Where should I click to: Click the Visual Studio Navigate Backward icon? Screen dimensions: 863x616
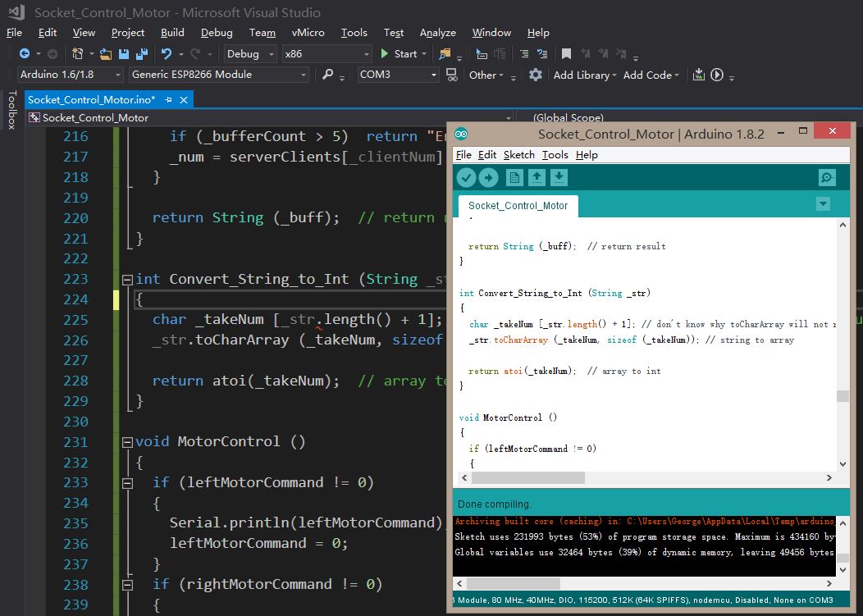25,53
